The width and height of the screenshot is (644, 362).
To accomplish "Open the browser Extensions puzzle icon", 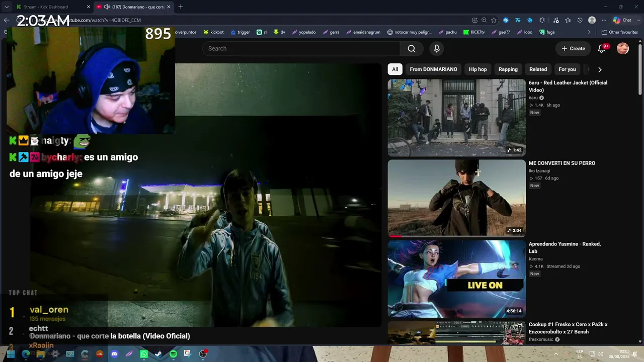I will point(542,20).
